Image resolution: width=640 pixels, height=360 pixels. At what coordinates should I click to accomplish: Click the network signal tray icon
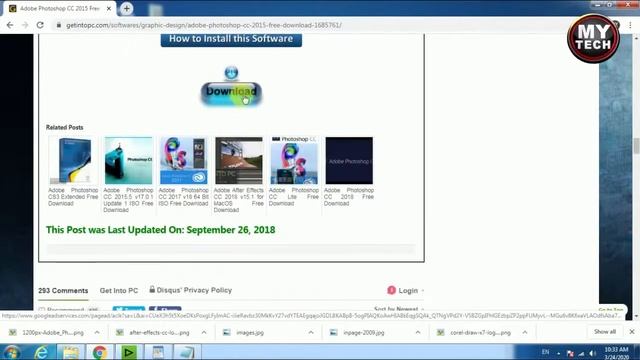(x=581, y=353)
